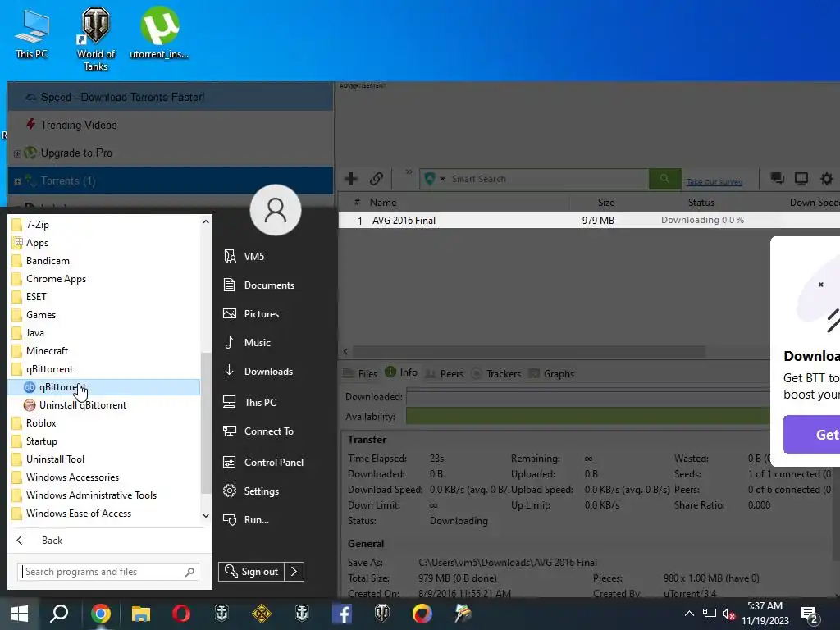The image size is (840, 630).
Task: Open Google Chrome from taskbar
Action: tap(101, 614)
